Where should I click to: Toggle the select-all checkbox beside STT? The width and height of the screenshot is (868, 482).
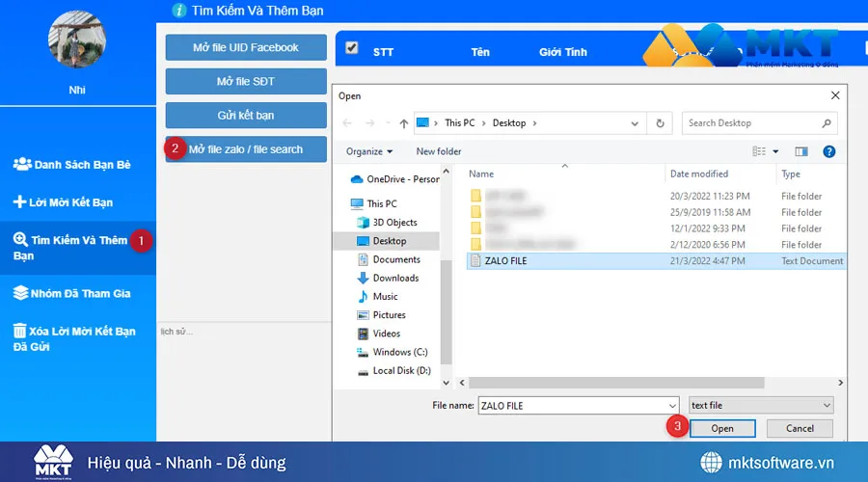(351, 47)
